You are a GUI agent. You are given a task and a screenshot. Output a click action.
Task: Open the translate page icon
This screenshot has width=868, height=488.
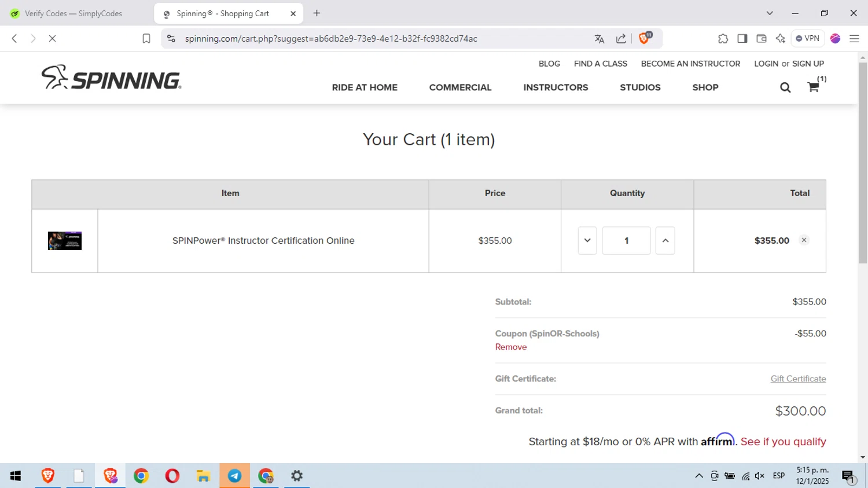coord(599,38)
